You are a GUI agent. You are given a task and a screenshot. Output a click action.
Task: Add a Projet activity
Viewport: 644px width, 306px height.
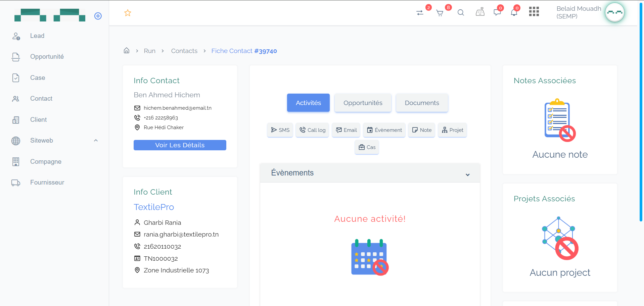coord(452,130)
